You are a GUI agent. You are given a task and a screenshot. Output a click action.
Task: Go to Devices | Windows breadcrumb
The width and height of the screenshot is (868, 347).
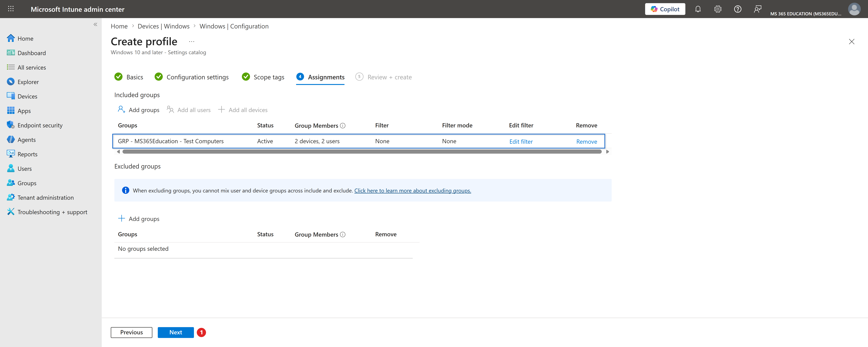[163, 26]
